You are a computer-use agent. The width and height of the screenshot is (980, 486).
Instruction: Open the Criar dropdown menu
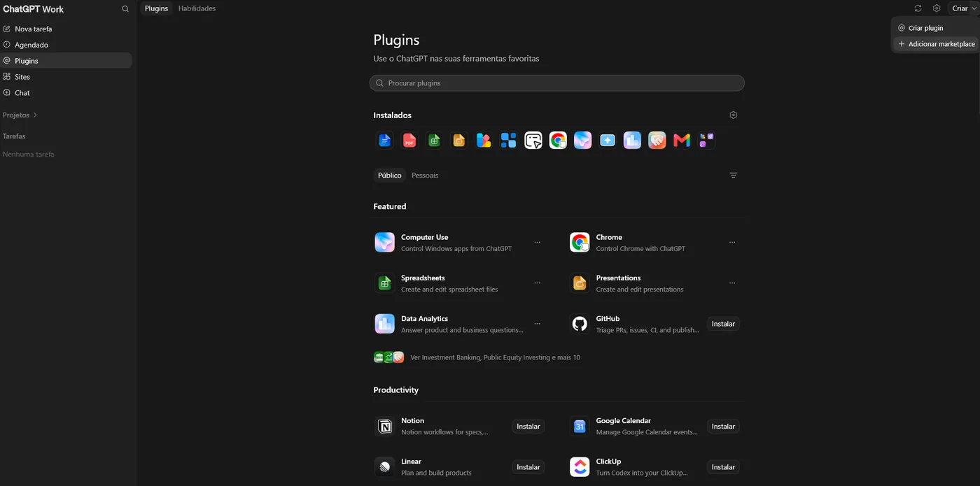tap(964, 8)
